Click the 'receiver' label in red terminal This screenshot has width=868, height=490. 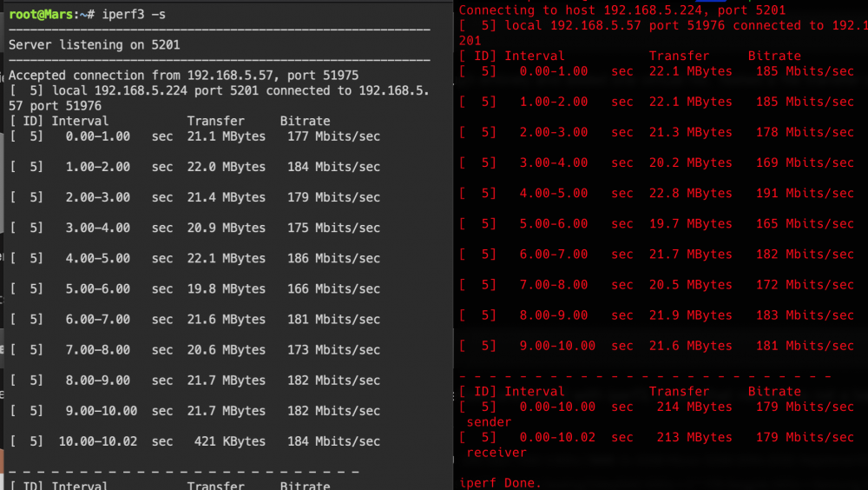coord(496,453)
